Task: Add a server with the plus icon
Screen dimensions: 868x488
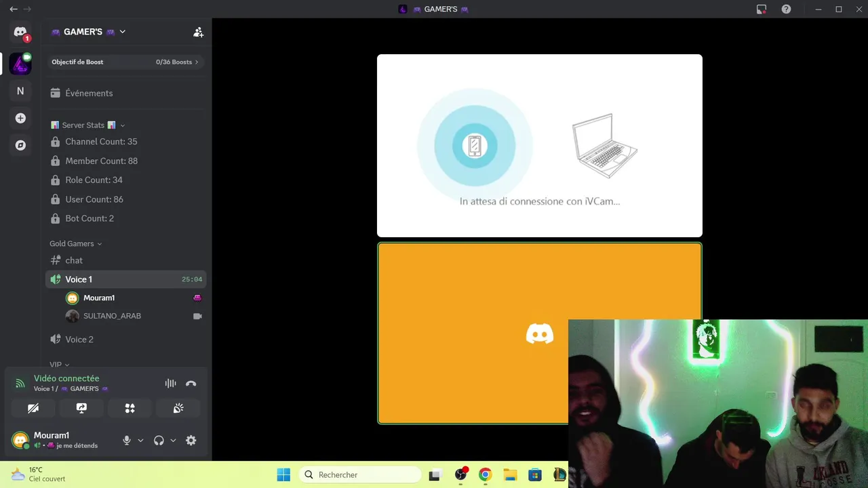Action: [x=20, y=118]
